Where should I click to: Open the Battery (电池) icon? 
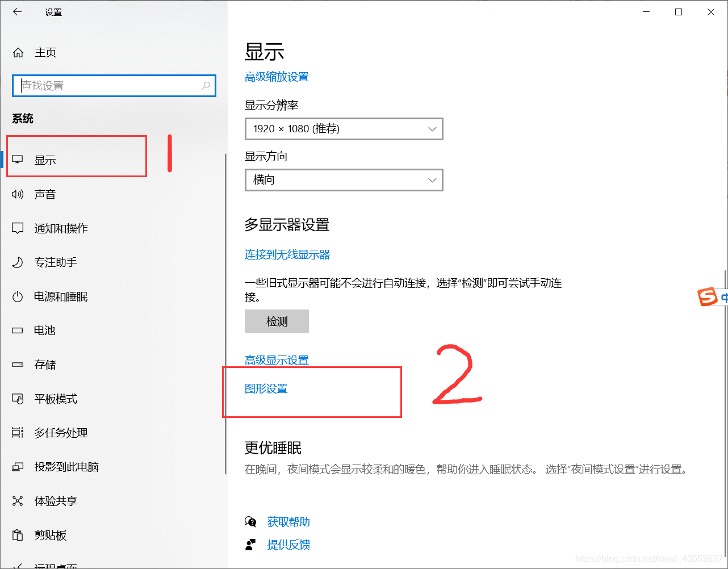point(18,330)
